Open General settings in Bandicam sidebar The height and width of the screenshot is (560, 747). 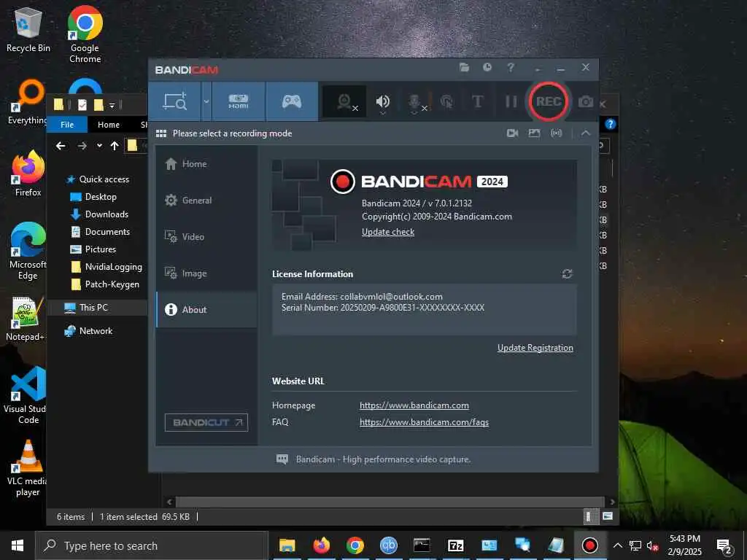[x=206, y=200]
